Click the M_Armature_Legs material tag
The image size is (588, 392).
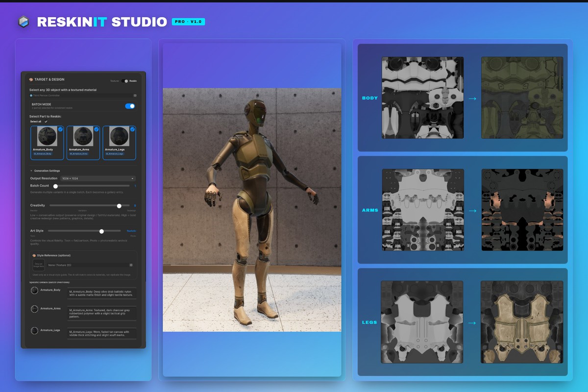coord(115,154)
